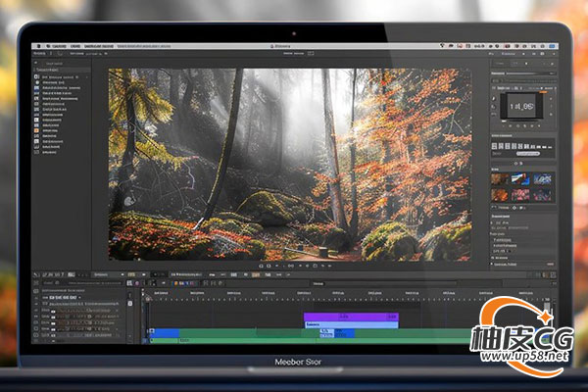Screen dimensions: 588x392
Task: Click the horizontal slider atop the right panel
Action: click(x=533, y=73)
